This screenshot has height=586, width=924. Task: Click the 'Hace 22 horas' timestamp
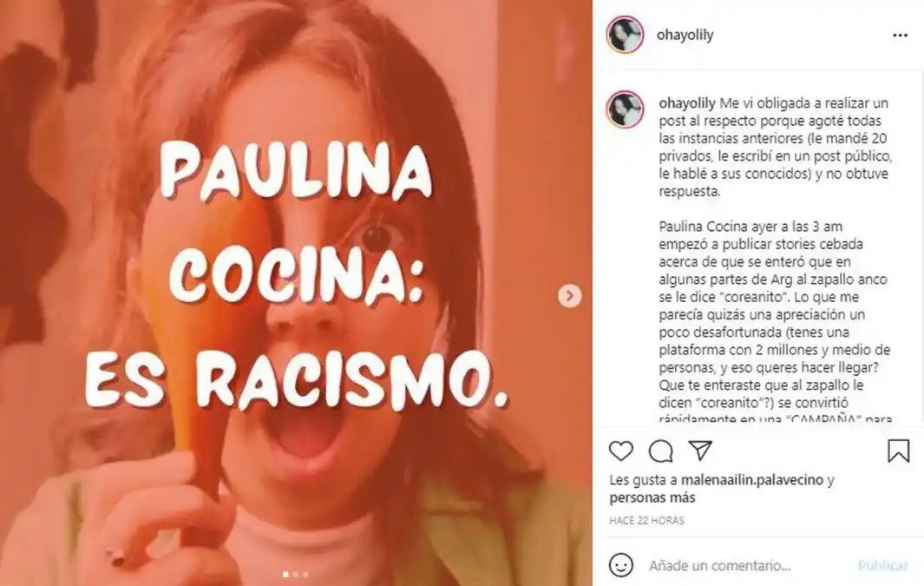tap(646, 521)
